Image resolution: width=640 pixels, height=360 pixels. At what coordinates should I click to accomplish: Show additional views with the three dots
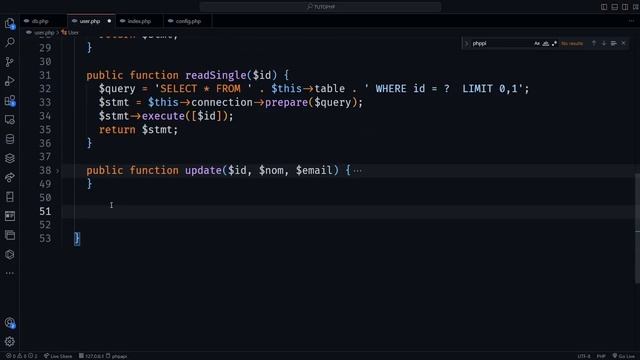click(10, 273)
